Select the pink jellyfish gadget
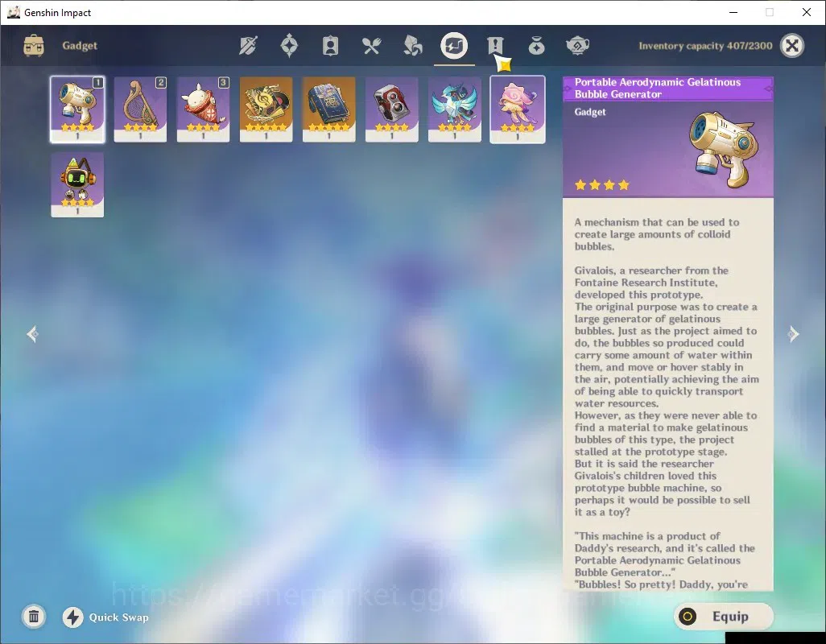 518,109
